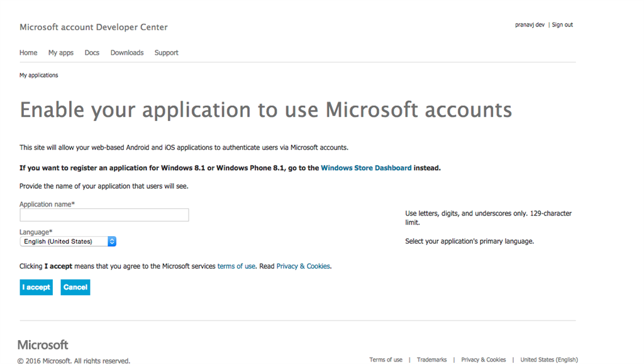This screenshot has width=644, height=364.
Task: Go to the Home menu item
Action: pyautogui.click(x=28, y=53)
